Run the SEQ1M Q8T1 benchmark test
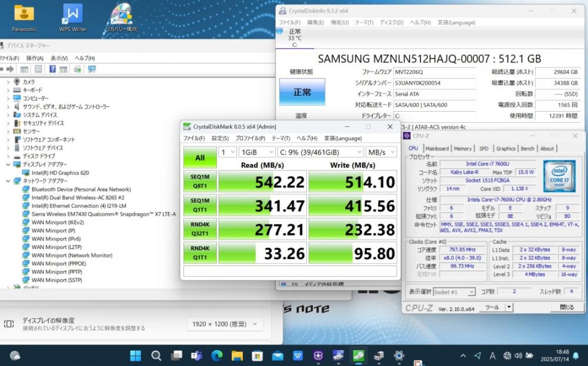This screenshot has height=366, width=588. [200, 182]
